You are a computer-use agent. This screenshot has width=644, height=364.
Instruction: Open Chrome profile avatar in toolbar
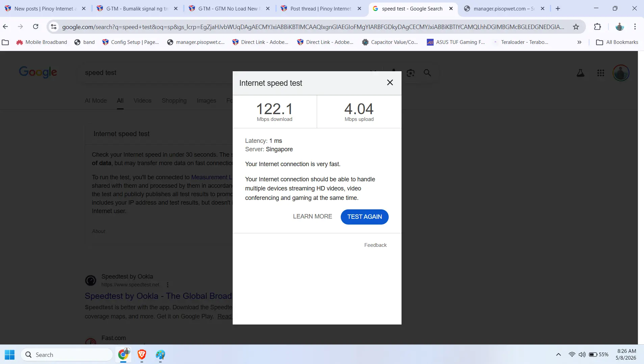[x=619, y=27]
